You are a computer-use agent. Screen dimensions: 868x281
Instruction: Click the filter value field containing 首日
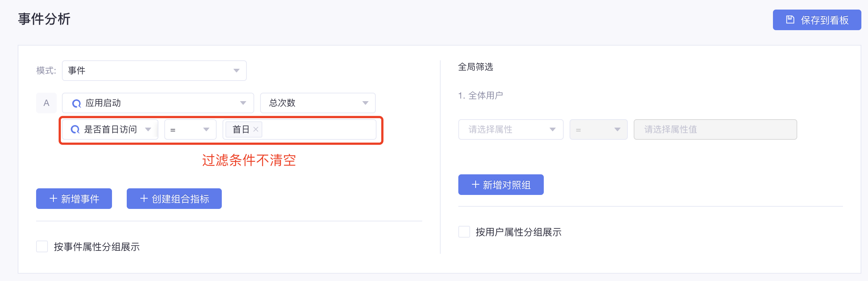coord(300,129)
